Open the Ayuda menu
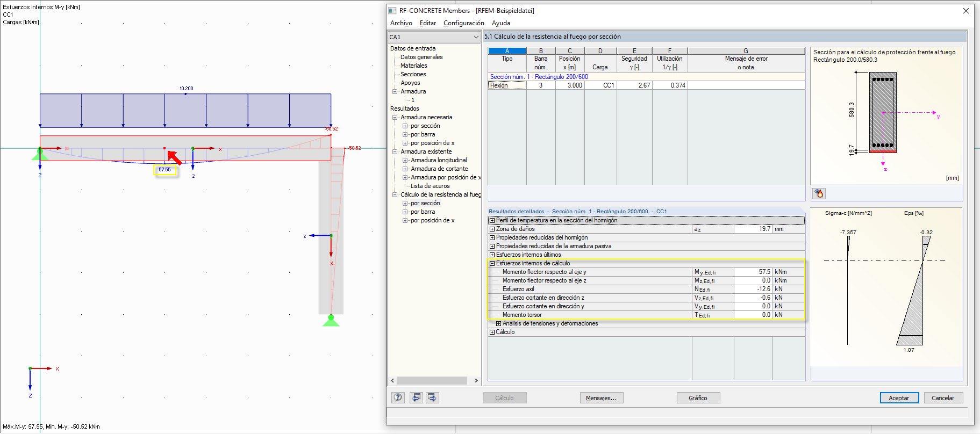 tap(501, 23)
